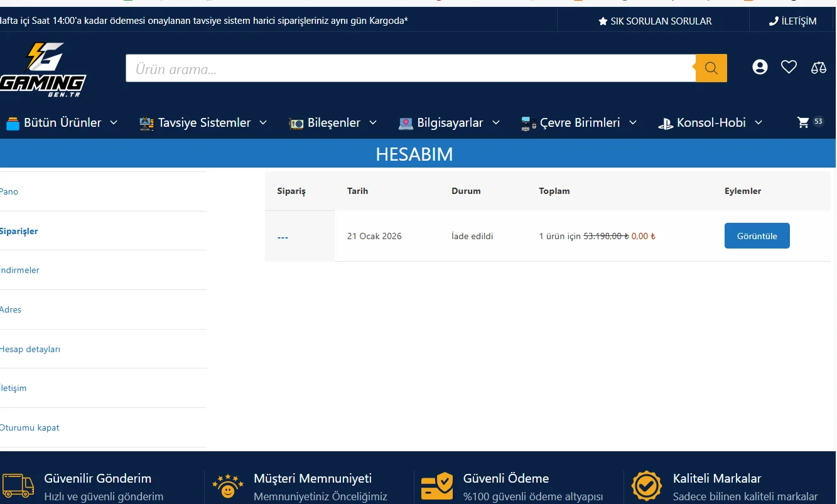The height and width of the screenshot is (504, 837).
Task: Click the order date 21 Ocak 2026
Action: [x=374, y=237]
